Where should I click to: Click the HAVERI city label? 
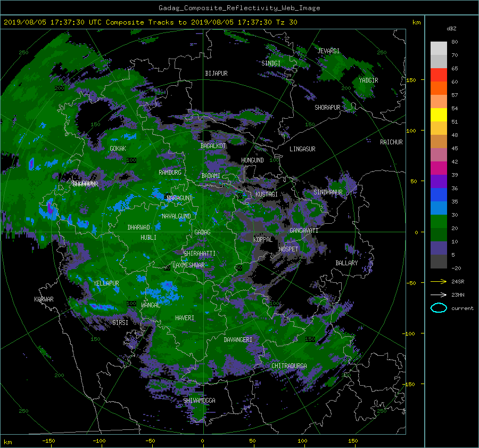pyautogui.click(x=185, y=318)
